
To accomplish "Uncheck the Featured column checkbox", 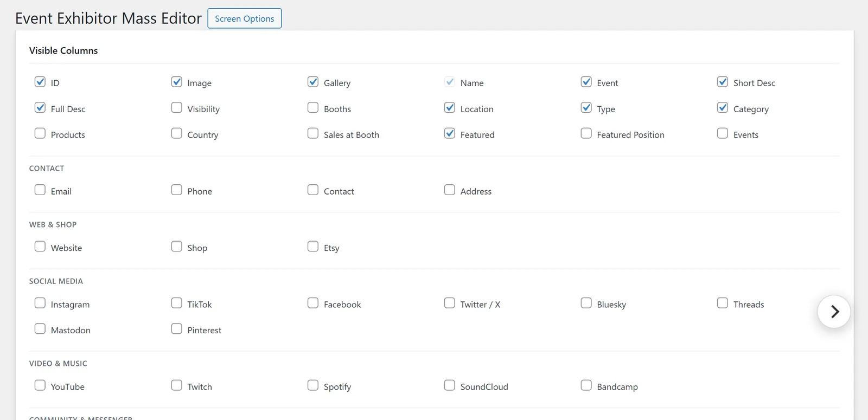I will pyautogui.click(x=450, y=133).
